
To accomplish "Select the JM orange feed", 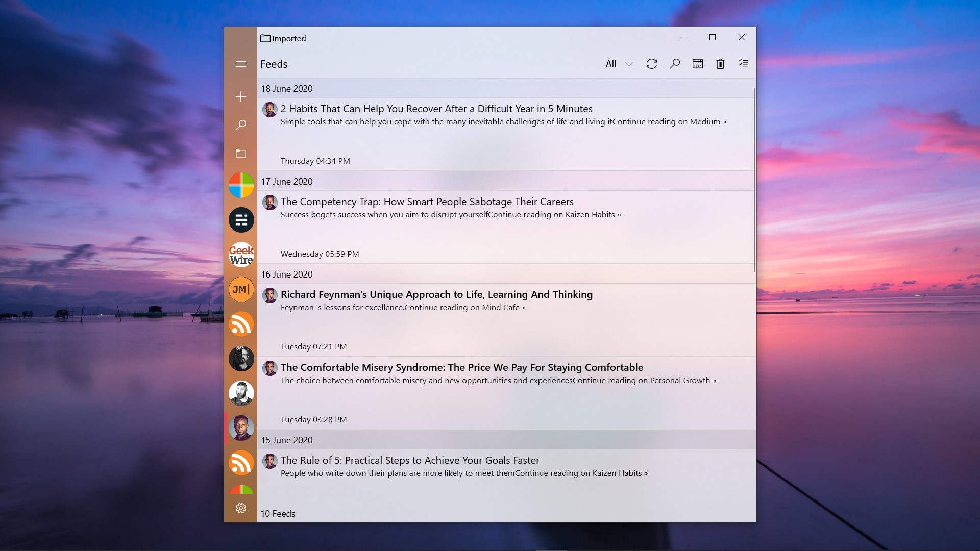I will pyautogui.click(x=241, y=289).
